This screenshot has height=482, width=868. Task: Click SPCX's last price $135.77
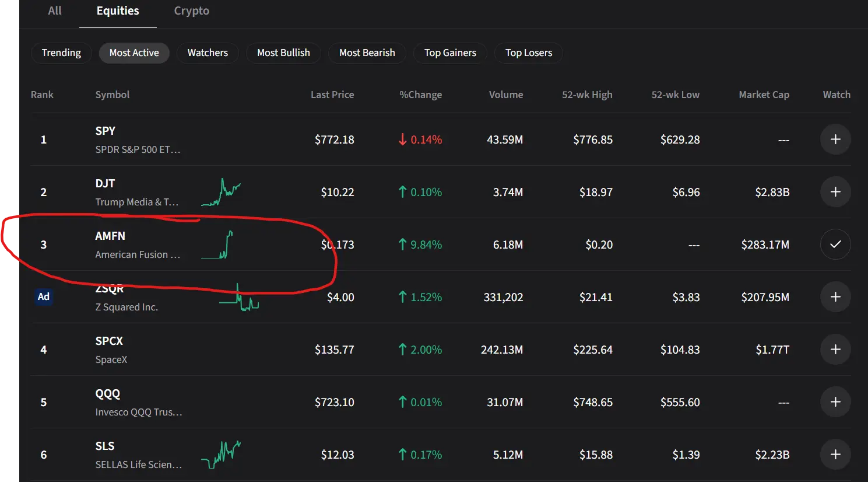pos(335,350)
